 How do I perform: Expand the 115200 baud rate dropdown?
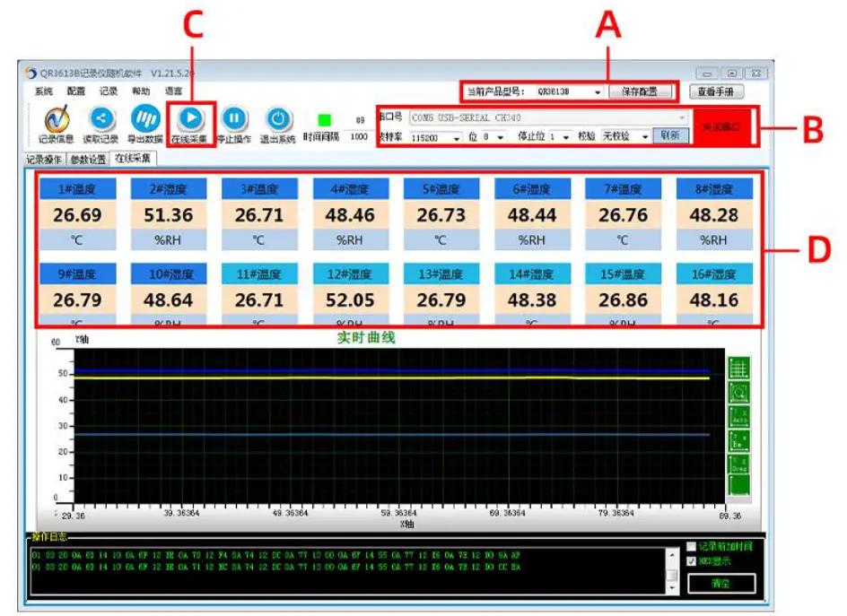457,138
